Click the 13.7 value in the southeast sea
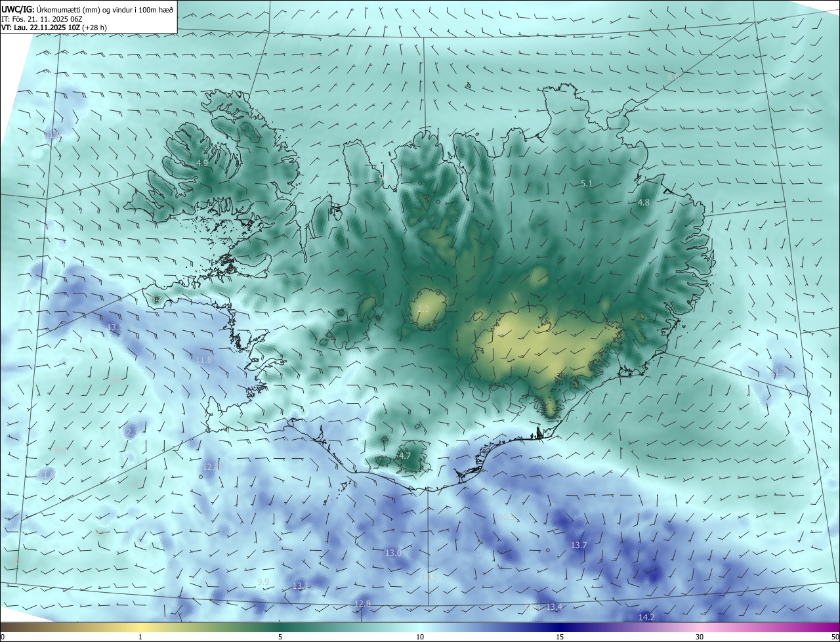 (x=578, y=546)
